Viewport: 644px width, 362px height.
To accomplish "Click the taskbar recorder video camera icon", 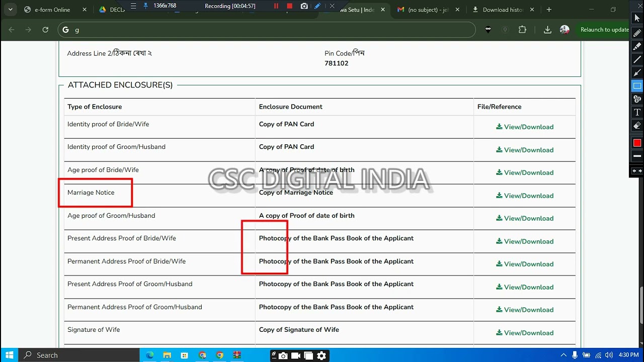I will (x=296, y=355).
